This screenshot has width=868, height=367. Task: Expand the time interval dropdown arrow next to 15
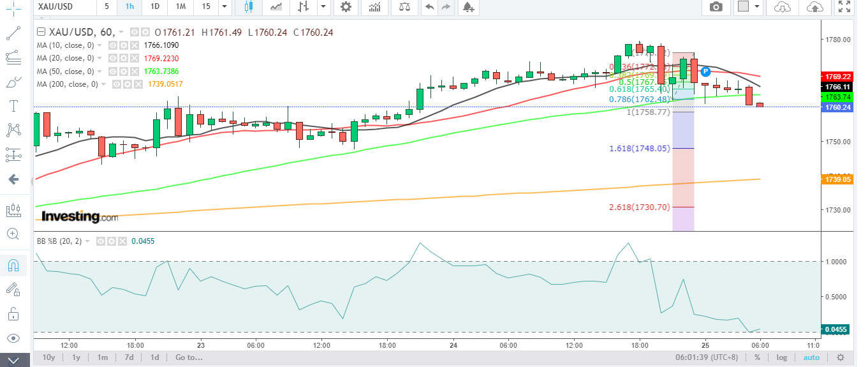click(x=223, y=7)
